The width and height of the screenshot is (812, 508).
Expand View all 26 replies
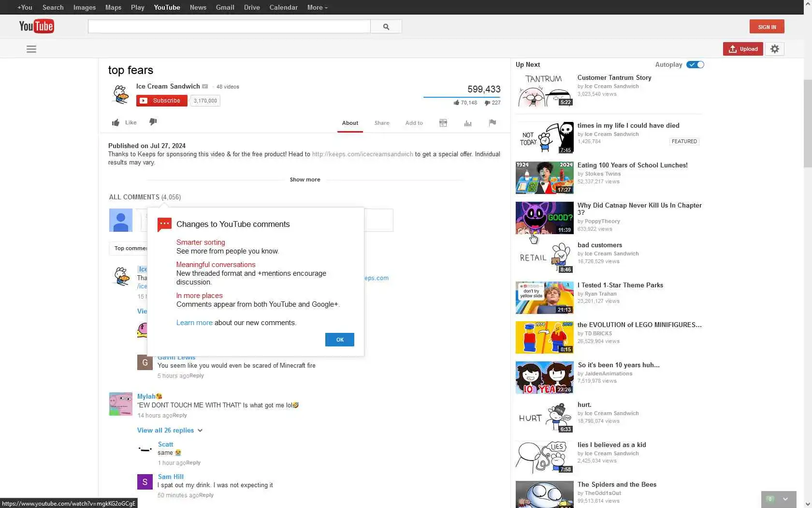[x=170, y=430]
